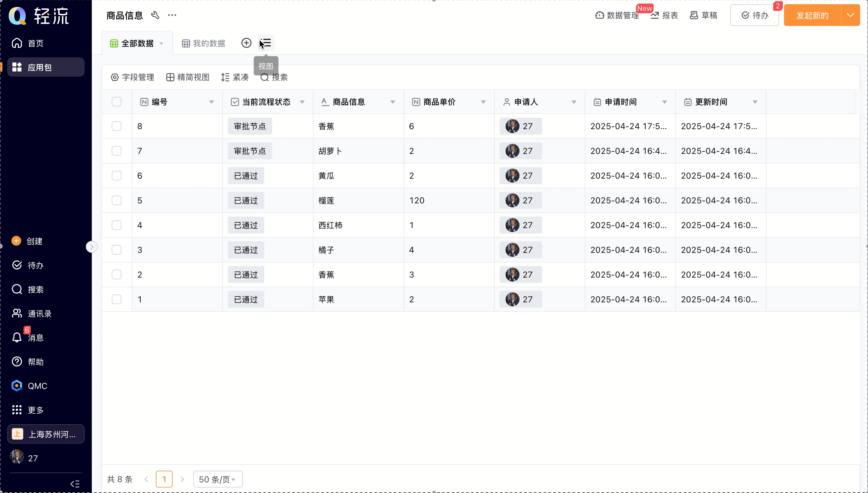Open workspace 上海苏州河... switcher
The height and width of the screenshot is (493, 868).
(46, 434)
